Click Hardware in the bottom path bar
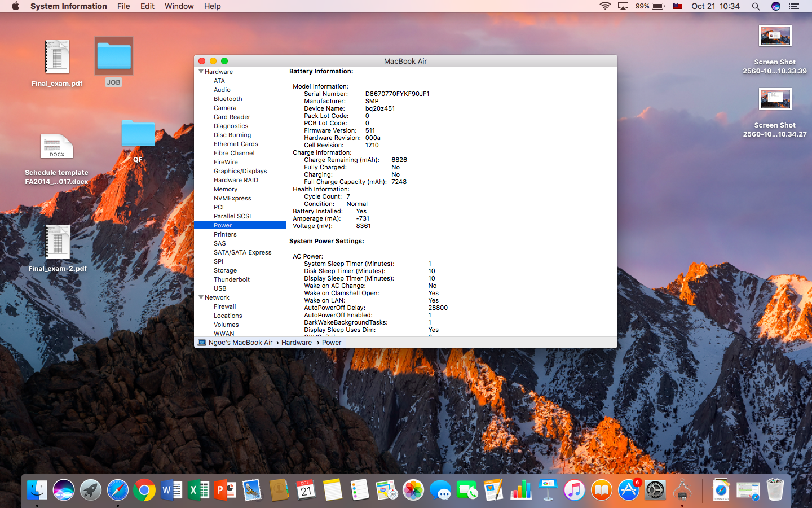This screenshot has height=508, width=812. tap(297, 343)
